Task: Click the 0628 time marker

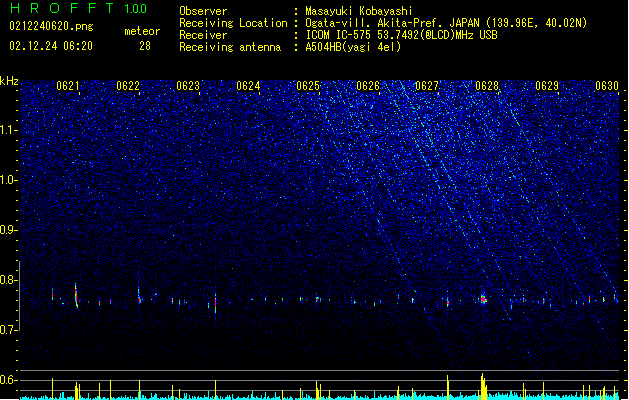Action: coord(487,86)
